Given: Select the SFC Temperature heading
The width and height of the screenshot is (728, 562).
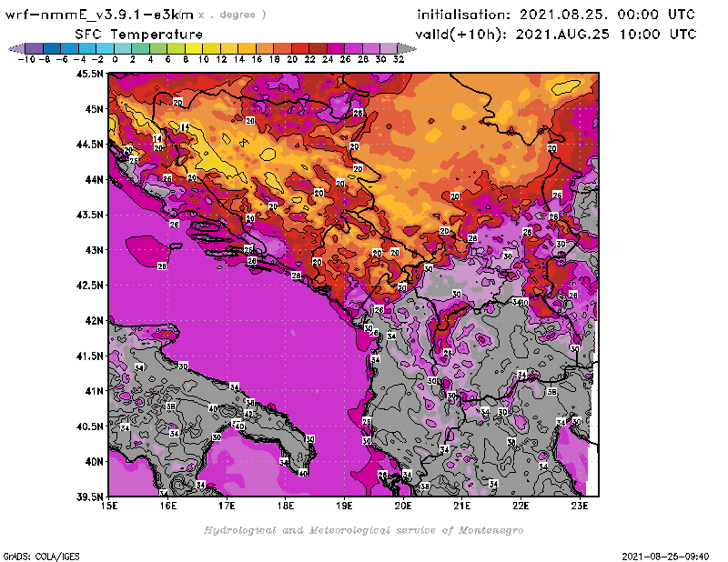Looking at the screenshot, I should [139, 35].
